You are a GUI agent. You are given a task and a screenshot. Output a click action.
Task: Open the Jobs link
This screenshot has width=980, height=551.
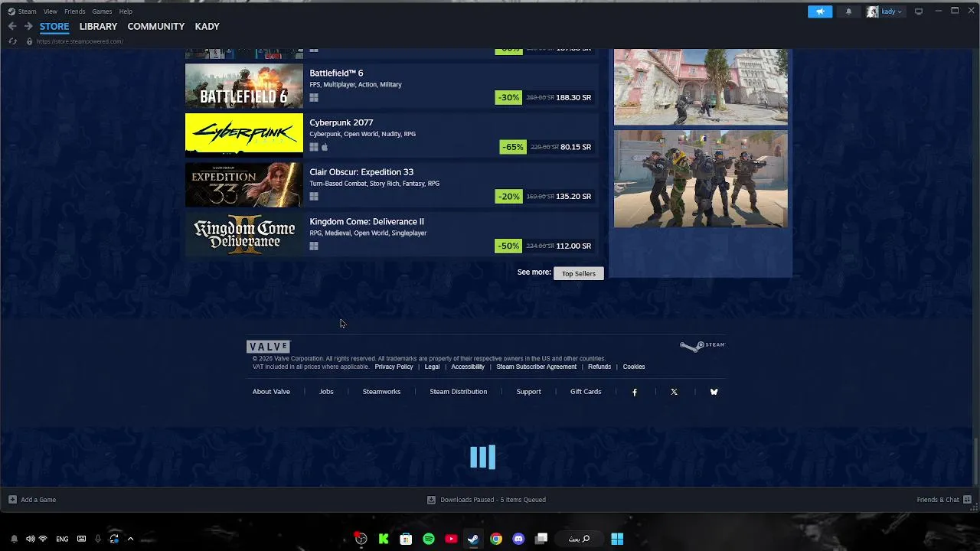(326, 392)
